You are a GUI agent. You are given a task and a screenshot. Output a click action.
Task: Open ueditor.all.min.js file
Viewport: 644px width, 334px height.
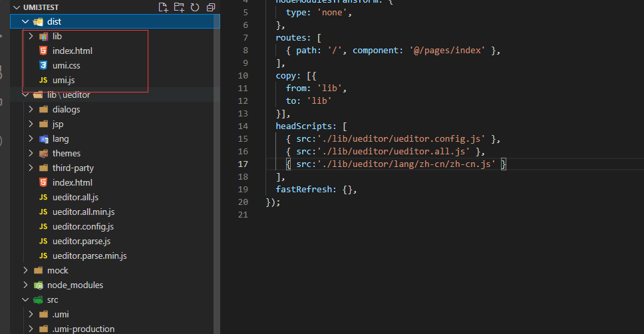(x=83, y=212)
